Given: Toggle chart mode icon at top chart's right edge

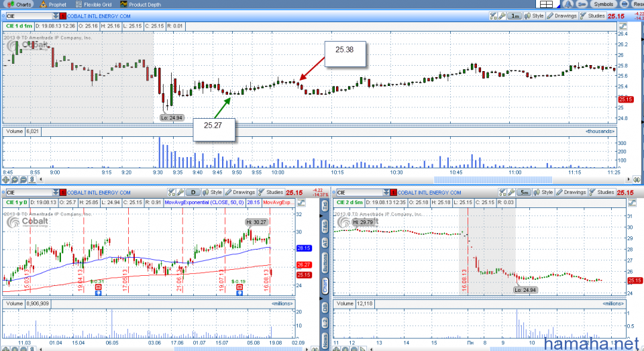Looking at the screenshot, I should (623, 26).
